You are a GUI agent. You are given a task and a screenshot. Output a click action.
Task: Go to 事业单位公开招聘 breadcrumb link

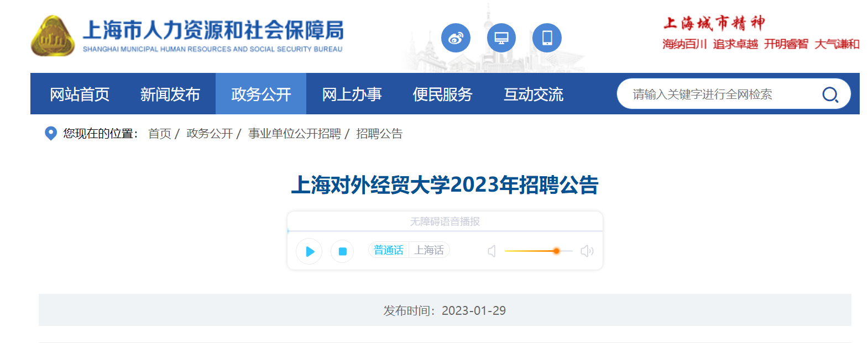tap(295, 134)
